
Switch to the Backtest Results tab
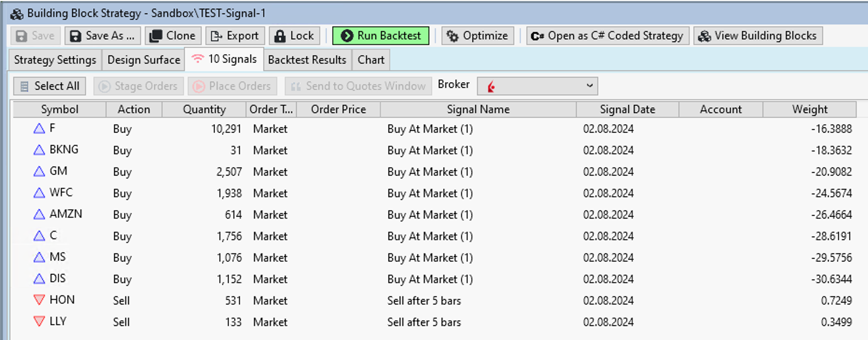click(x=307, y=60)
